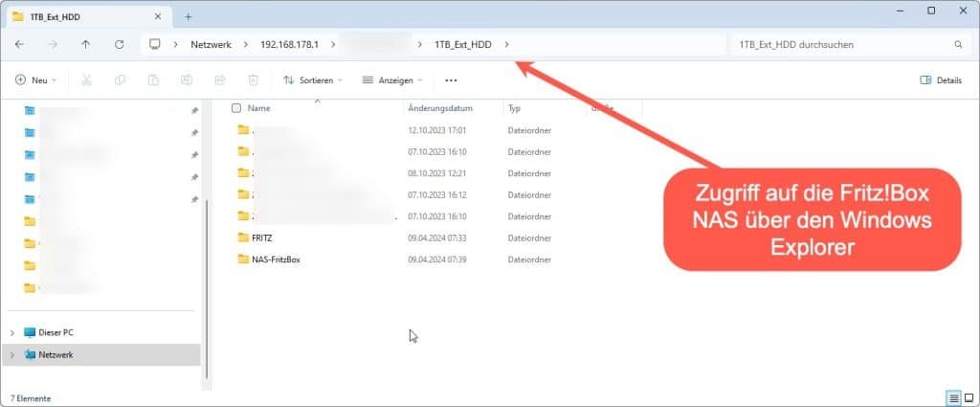Open the Sortieren dropdown

(313, 80)
